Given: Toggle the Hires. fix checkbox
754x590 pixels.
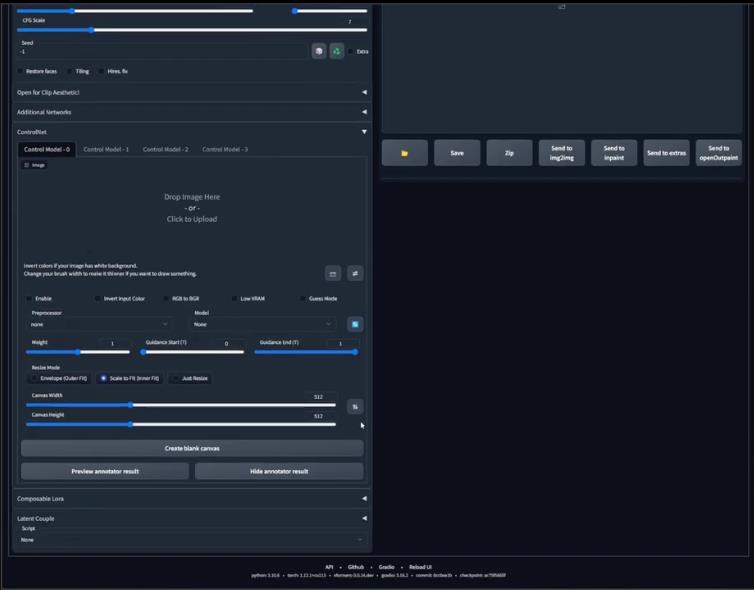Looking at the screenshot, I should (101, 71).
